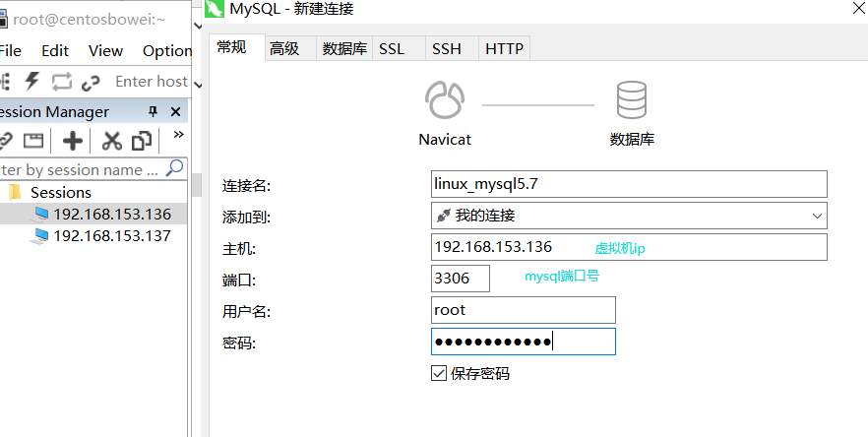This screenshot has width=868, height=437.
Task: Close the Session Manager panel
Action: tap(175, 112)
